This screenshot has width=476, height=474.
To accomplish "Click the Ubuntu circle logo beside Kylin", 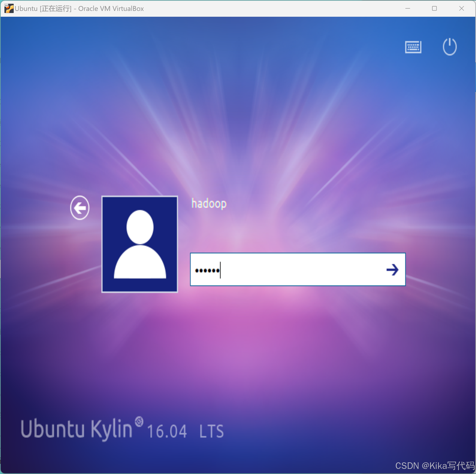I will point(139,421).
